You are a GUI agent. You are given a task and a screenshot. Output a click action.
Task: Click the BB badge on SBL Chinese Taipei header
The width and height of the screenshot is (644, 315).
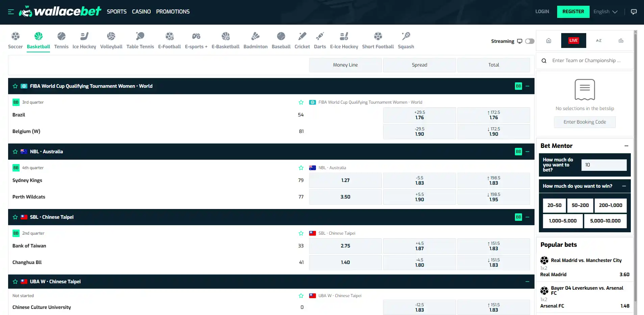pyautogui.click(x=519, y=217)
